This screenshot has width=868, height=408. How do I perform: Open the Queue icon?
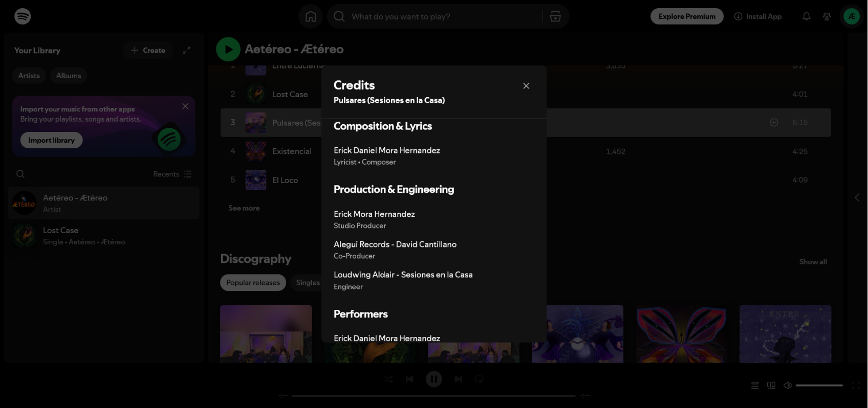click(x=755, y=386)
